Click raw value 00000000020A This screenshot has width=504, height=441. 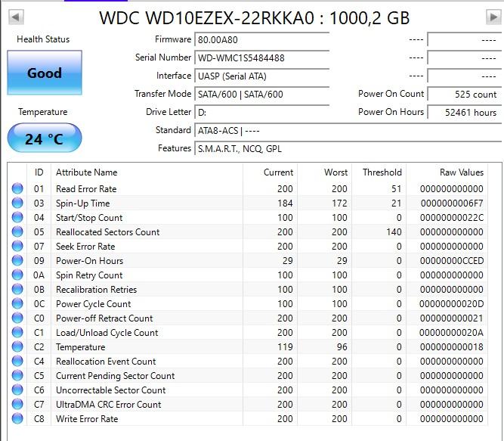[x=451, y=333]
